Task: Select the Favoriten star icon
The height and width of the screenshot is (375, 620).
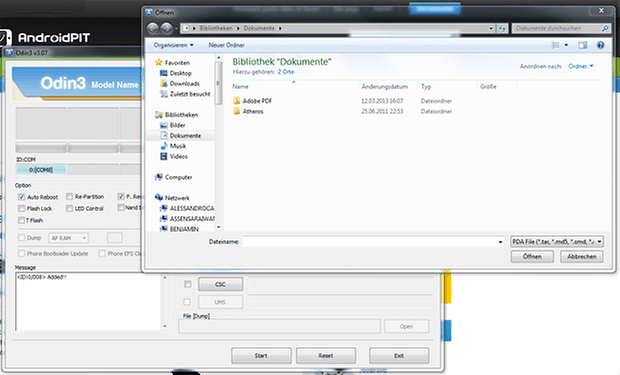Action: tap(159, 62)
